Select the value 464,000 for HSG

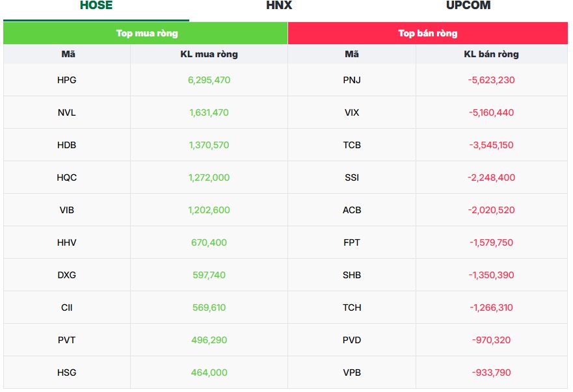coord(209,372)
